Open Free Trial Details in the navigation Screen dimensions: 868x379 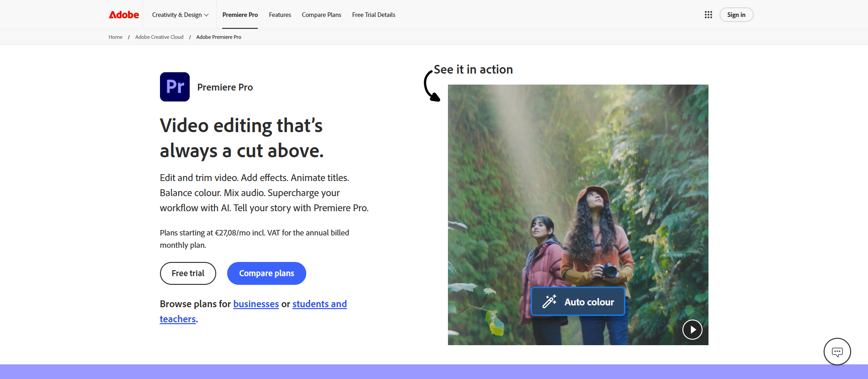click(373, 15)
